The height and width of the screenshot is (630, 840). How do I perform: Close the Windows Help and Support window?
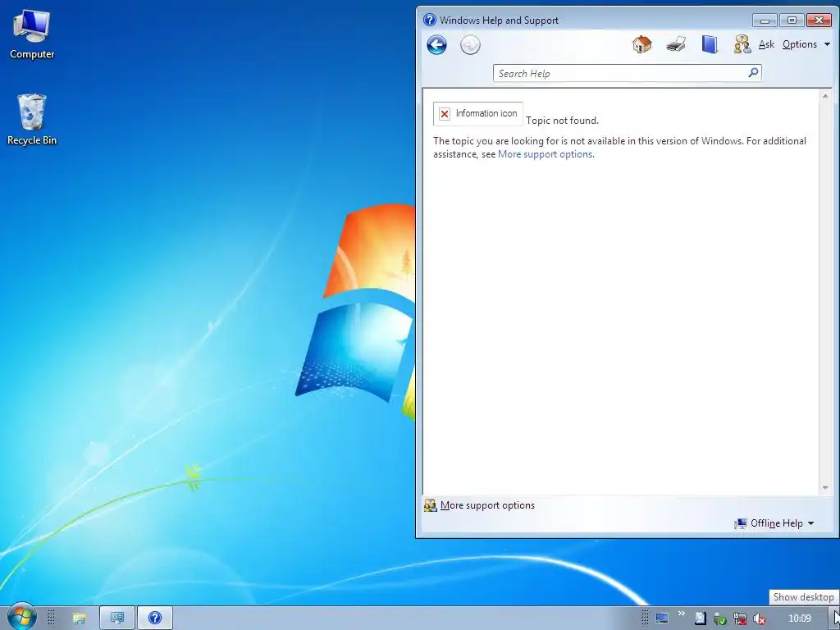pyautogui.click(x=819, y=21)
